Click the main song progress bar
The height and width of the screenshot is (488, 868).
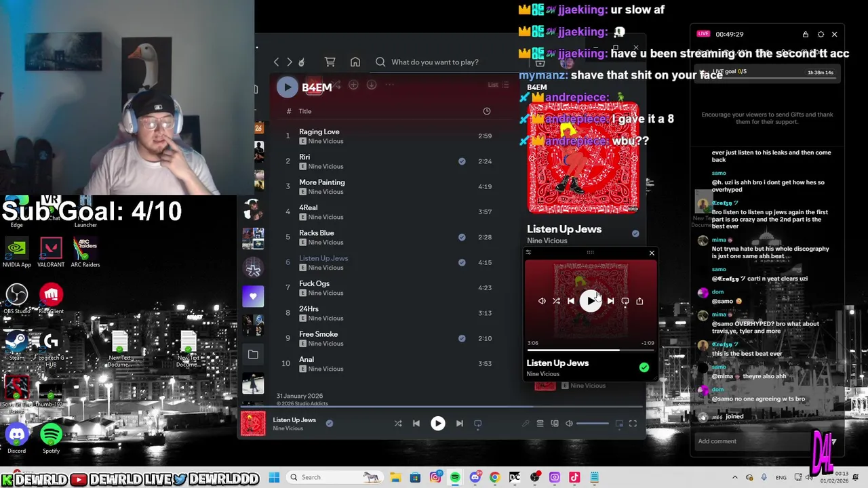click(x=441, y=407)
